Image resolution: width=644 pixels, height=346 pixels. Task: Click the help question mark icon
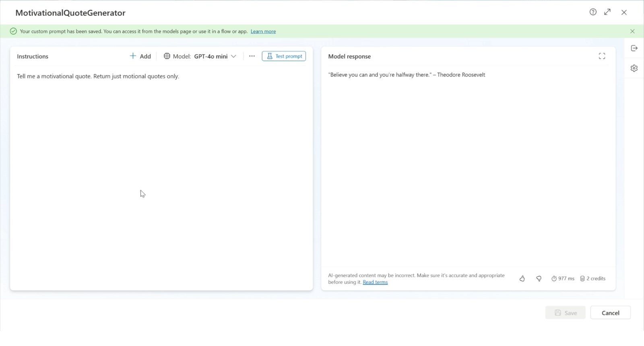[593, 12]
